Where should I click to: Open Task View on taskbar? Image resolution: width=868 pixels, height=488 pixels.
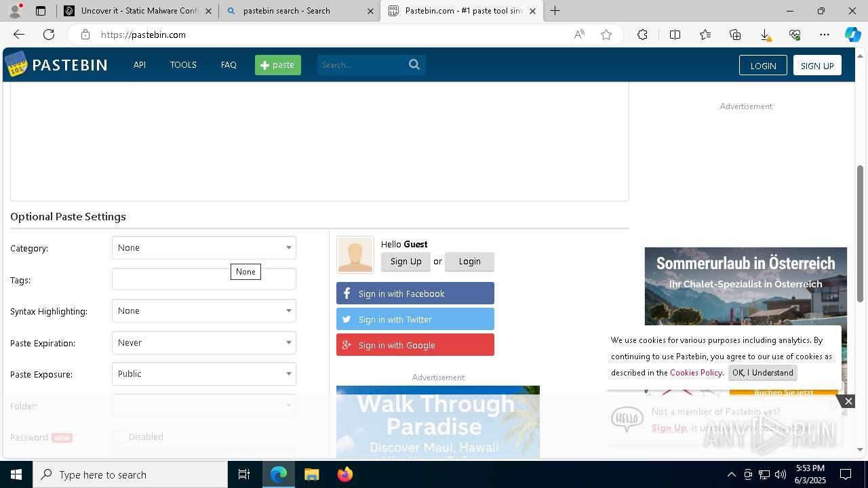(x=244, y=474)
